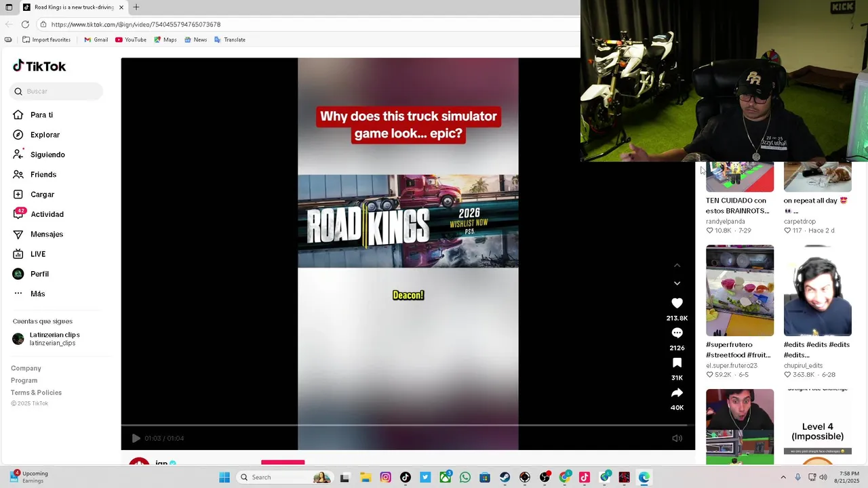Show hidden system tray icons
Image resolution: width=868 pixels, height=488 pixels.
pyautogui.click(x=783, y=477)
